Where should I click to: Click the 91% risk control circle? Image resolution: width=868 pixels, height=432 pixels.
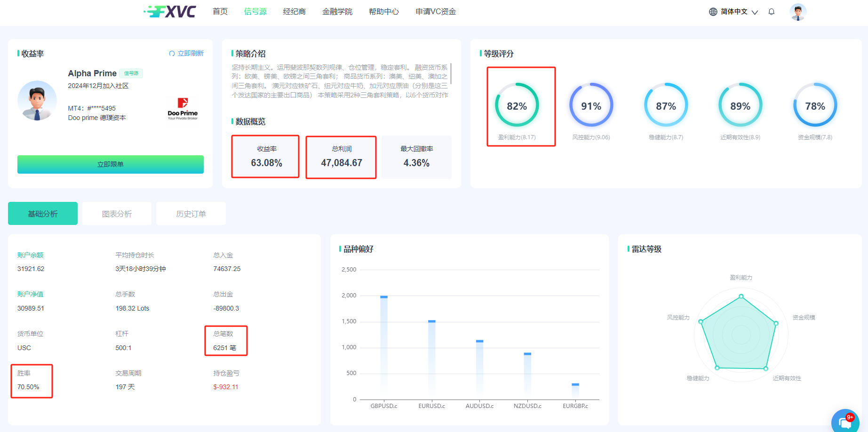pos(591,105)
